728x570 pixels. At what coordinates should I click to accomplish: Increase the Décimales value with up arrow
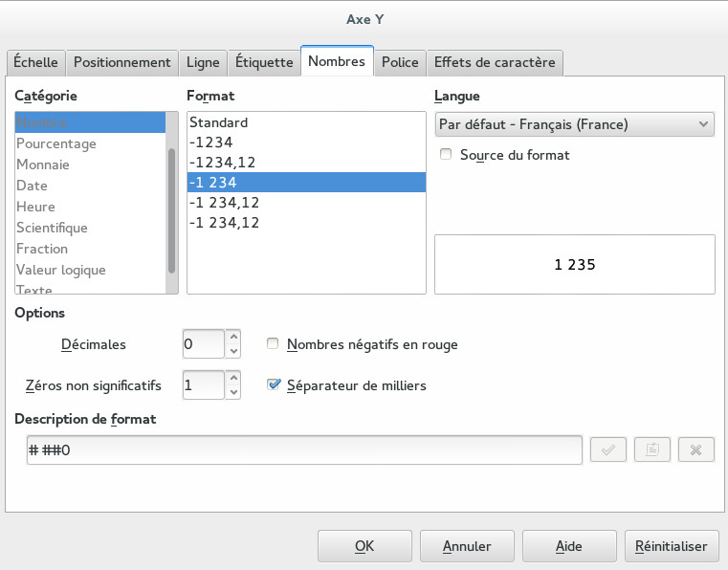click(x=233, y=337)
